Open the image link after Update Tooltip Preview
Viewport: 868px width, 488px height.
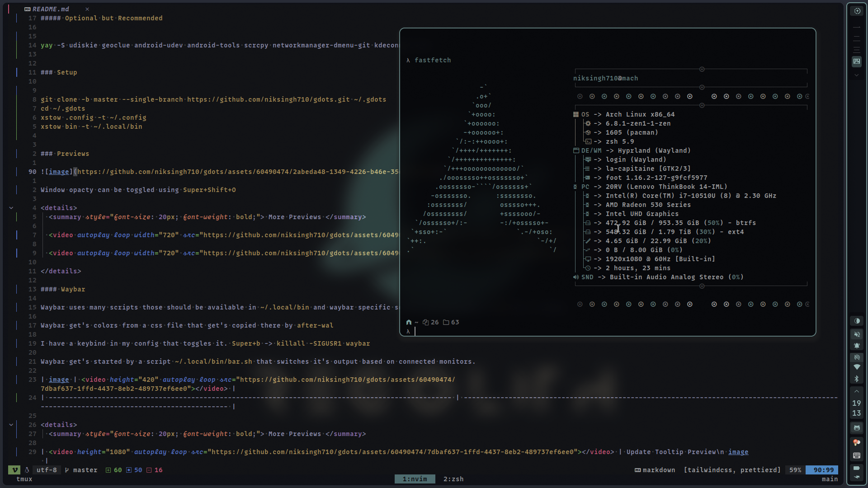tap(738, 452)
